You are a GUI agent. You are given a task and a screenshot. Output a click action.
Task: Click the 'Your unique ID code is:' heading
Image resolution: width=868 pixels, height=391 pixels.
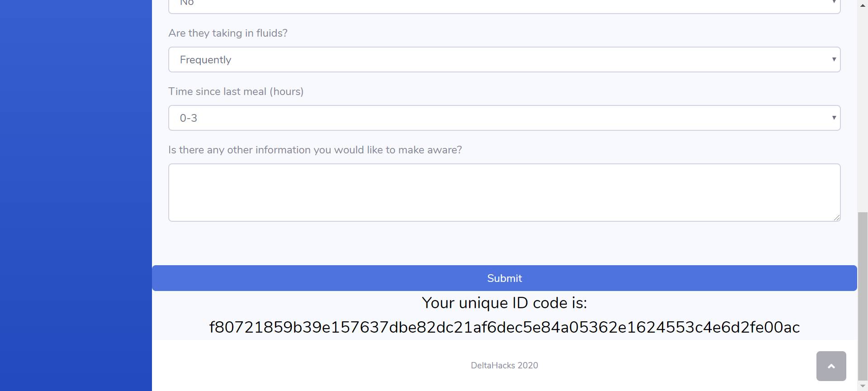(x=504, y=303)
